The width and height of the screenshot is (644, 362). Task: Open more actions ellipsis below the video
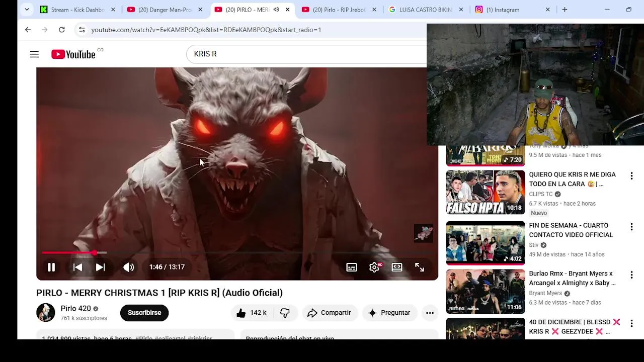click(x=430, y=313)
